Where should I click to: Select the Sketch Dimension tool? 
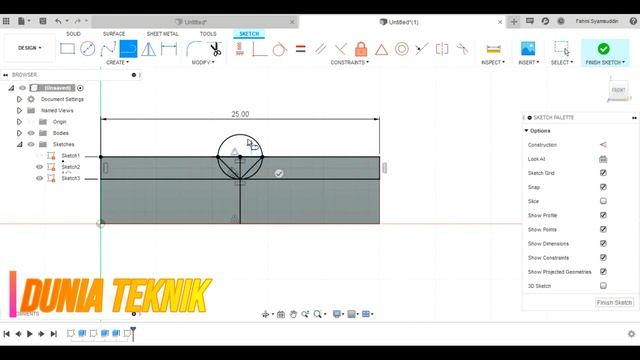[169, 49]
